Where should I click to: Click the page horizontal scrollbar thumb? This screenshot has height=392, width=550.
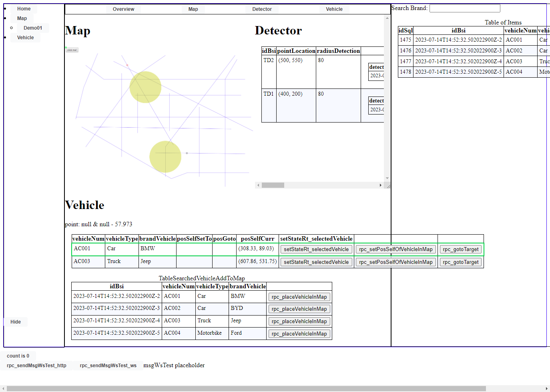click(x=246, y=389)
